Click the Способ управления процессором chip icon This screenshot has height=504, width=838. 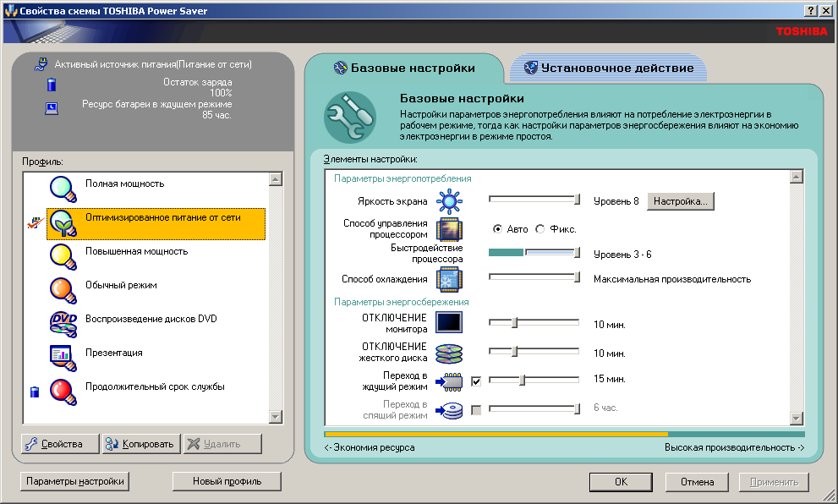449,229
